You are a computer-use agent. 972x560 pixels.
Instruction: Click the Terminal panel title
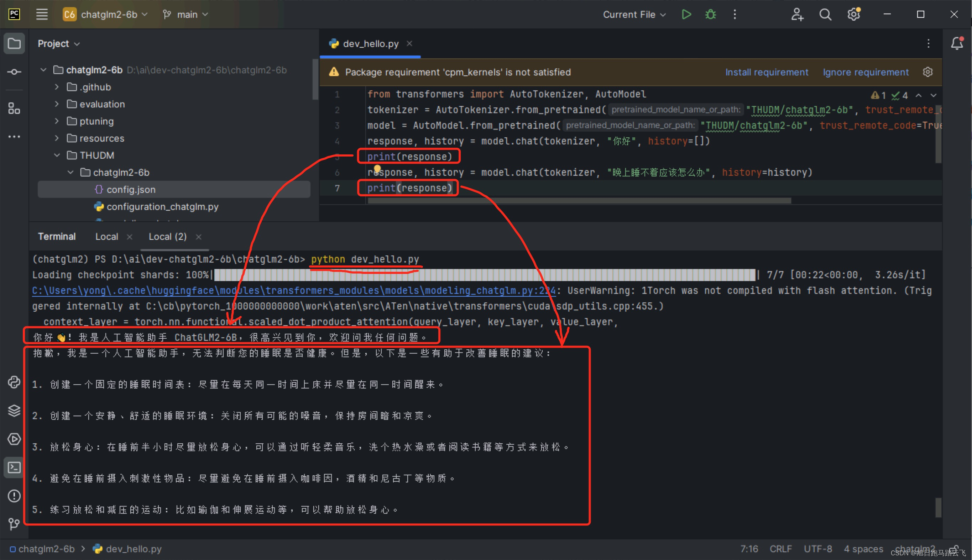57,237
